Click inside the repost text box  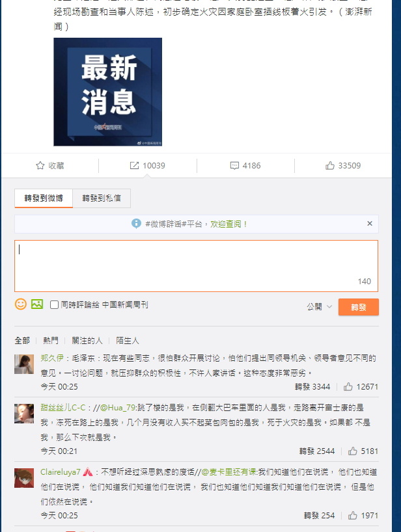click(x=196, y=266)
